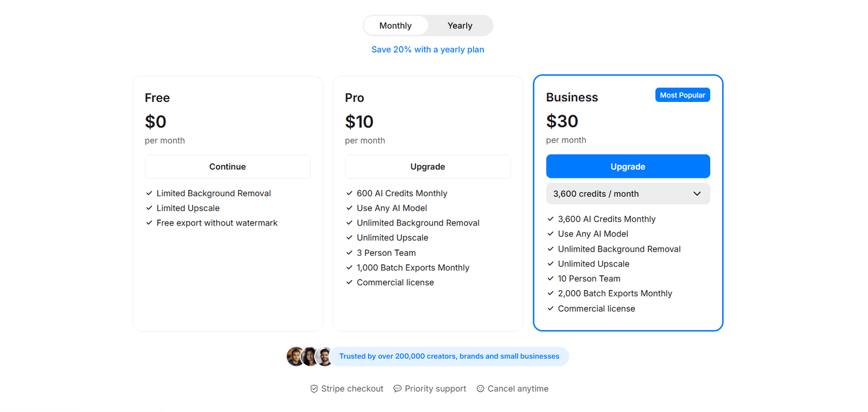
Task: Expand credits selector using chevron arrow
Action: pyautogui.click(x=697, y=194)
